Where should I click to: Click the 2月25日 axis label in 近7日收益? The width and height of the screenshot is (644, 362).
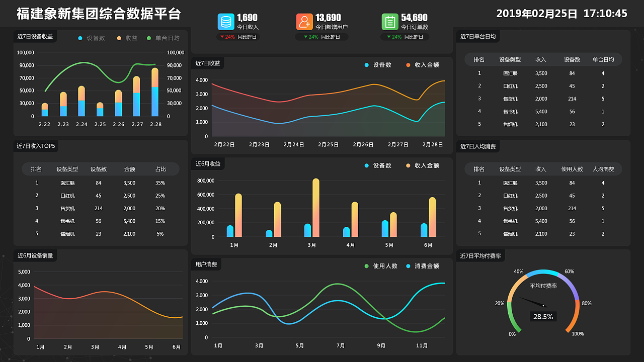point(329,145)
